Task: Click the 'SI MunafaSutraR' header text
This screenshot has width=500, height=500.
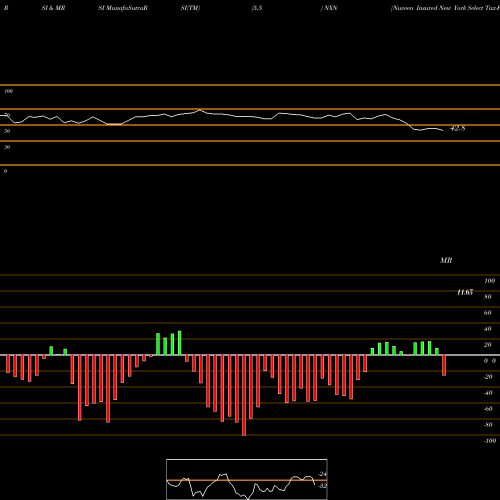Action: tap(123, 8)
